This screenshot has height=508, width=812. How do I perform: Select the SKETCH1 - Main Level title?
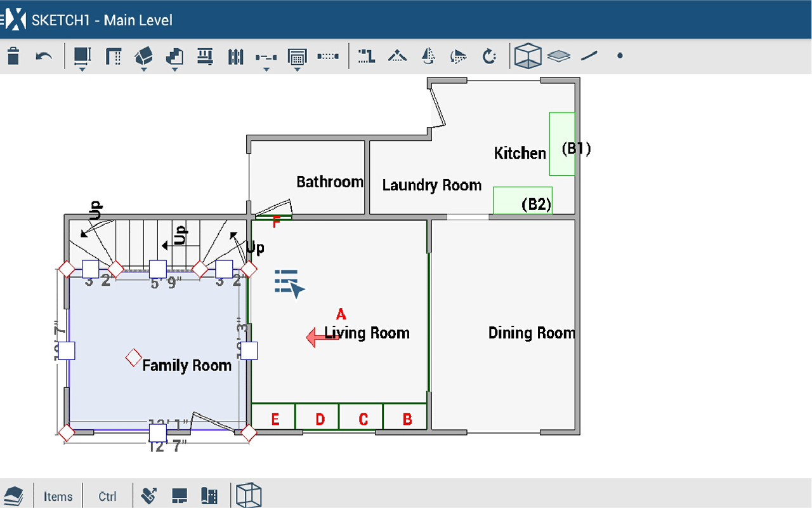pyautogui.click(x=102, y=20)
